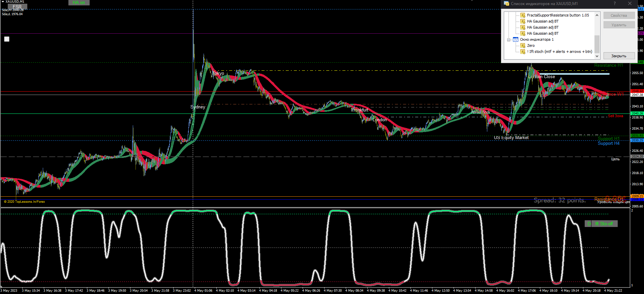Click the Закрыть button
Screen dimensions: 644x294
(619, 56)
